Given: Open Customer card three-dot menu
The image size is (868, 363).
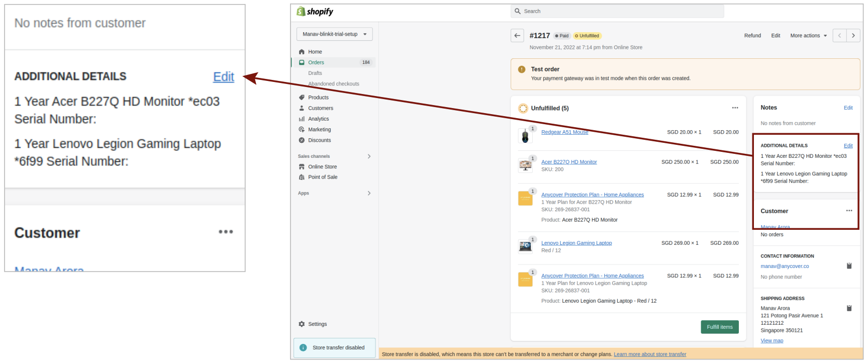Looking at the screenshot, I should [849, 211].
